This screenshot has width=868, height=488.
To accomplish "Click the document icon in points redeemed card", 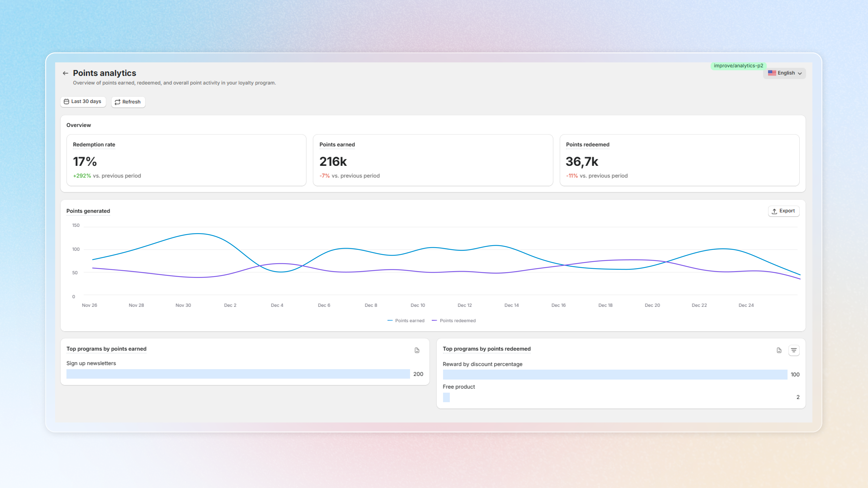I will (779, 350).
